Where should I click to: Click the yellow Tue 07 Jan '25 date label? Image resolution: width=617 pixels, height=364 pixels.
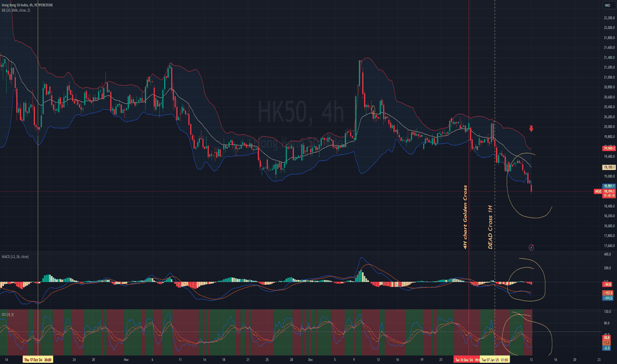(495, 359)
